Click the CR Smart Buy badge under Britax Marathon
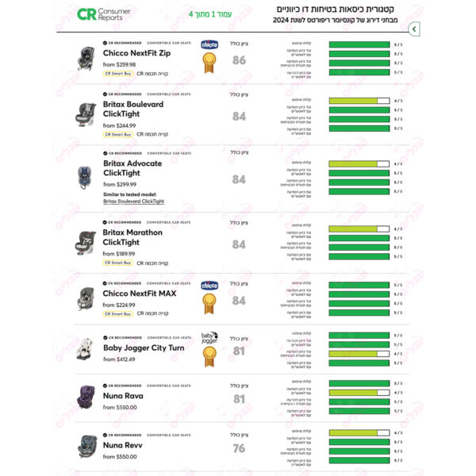 (117, 263)
